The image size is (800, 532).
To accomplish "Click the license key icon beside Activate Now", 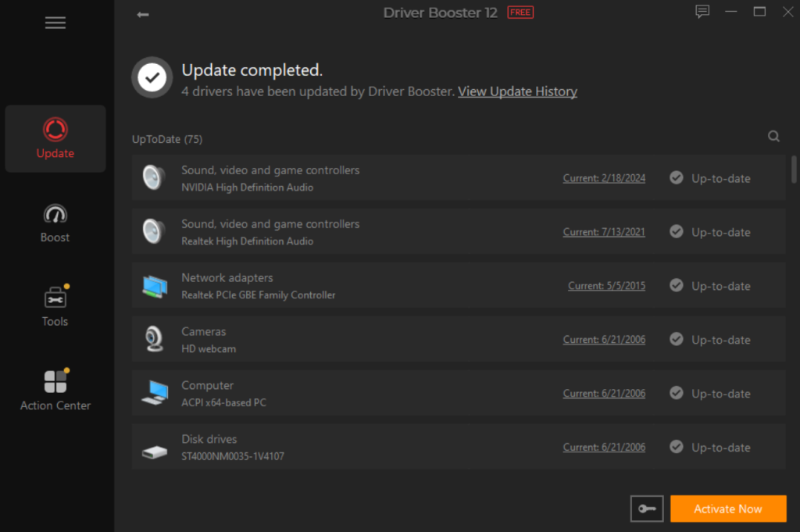I will coord(647,509).
